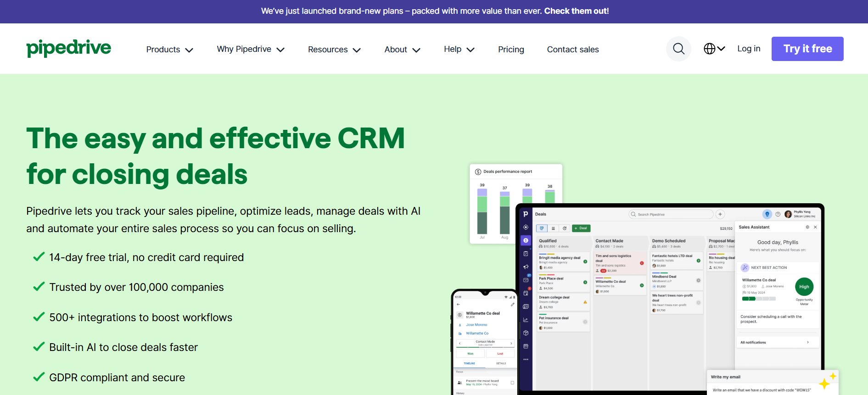868x395 pixels.
Task: Expand All notifications row
Action: pyautogui.click(x=777, y=342)
